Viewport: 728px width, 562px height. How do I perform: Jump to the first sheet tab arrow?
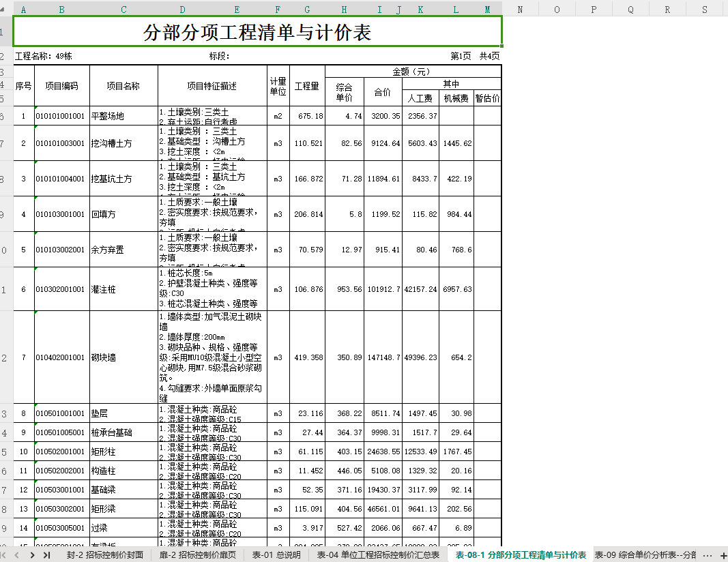click(x=3, y=555)
